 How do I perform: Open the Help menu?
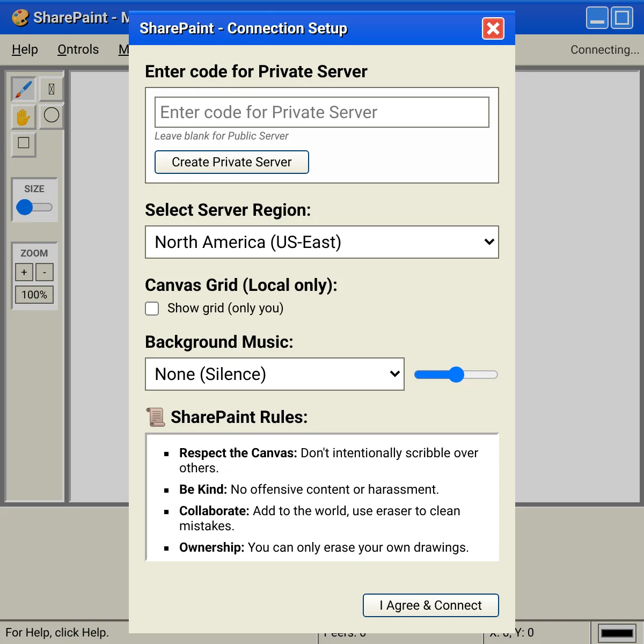click(x=25, y=49)
